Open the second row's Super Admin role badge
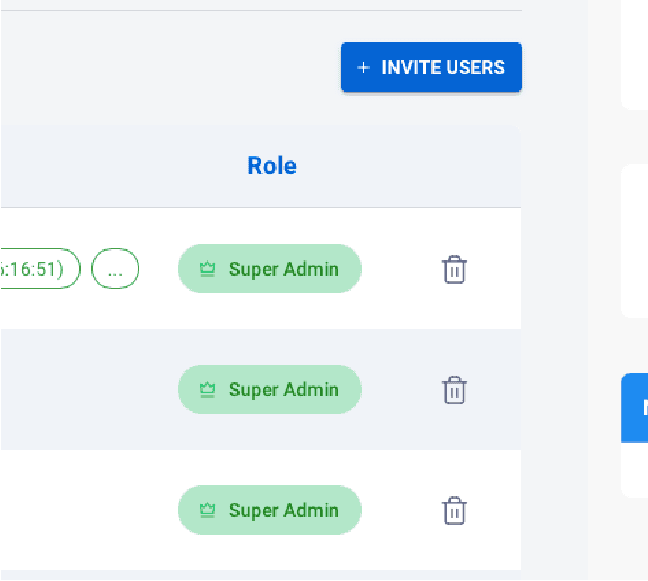The width and height of the screenshot is (648, 581). click(x=269, y=389)
